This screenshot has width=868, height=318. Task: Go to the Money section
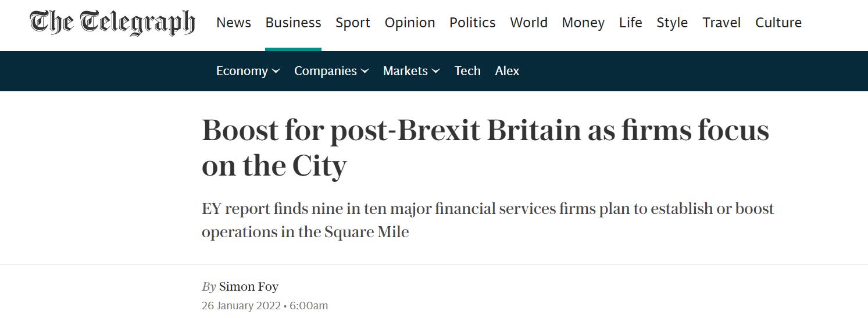pos(583,23)
